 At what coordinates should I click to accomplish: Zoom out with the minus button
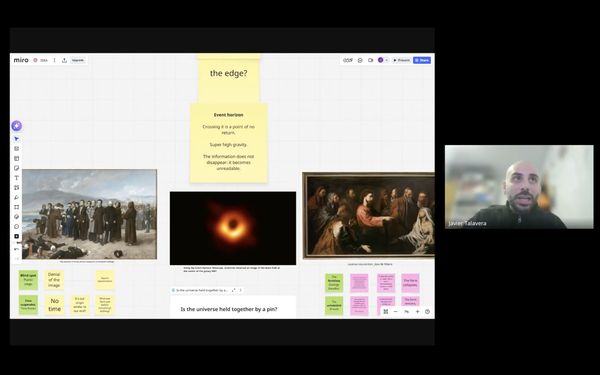coord(396,311)
